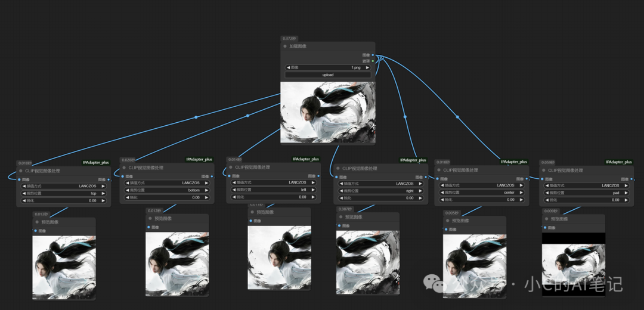The height and width of the screenshot is (310, 644).
Task: Click the 0.372秒 timing label above 加载图像
Action: coord(289,39)
